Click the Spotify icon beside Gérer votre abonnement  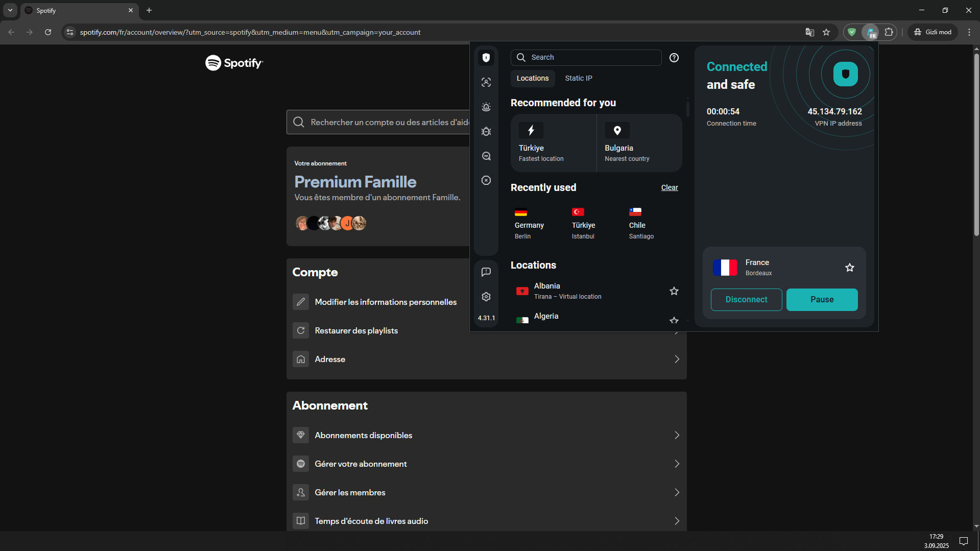click(x=301, y=464)
